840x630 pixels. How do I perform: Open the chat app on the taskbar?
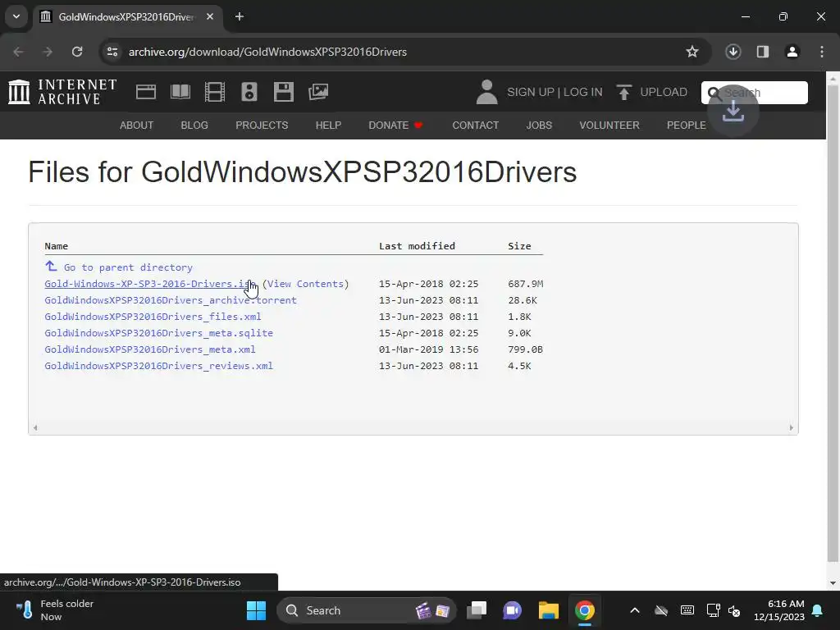pyautogui.click(x=512, y=610)
